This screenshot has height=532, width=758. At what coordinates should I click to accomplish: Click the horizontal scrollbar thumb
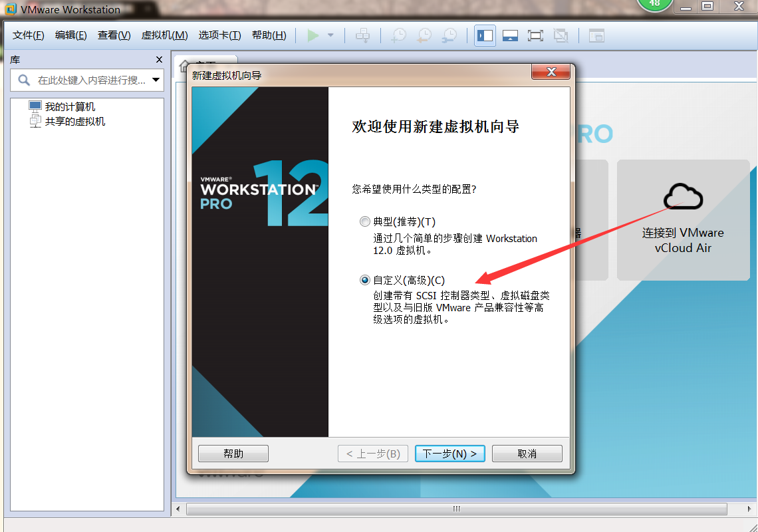[x=456, y=509]
